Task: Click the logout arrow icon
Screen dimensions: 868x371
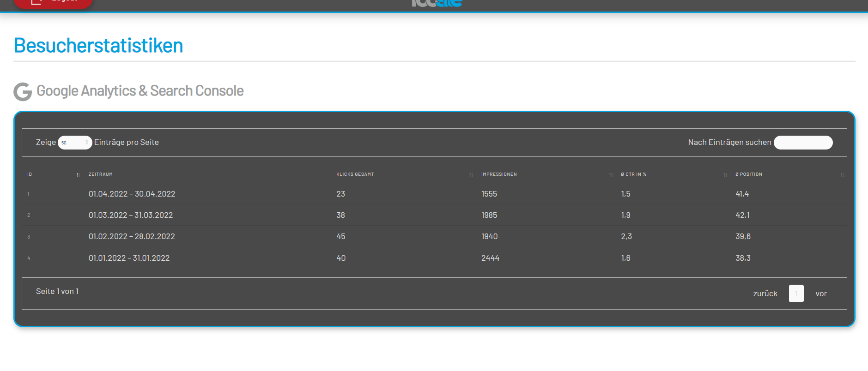Action: 36,2
